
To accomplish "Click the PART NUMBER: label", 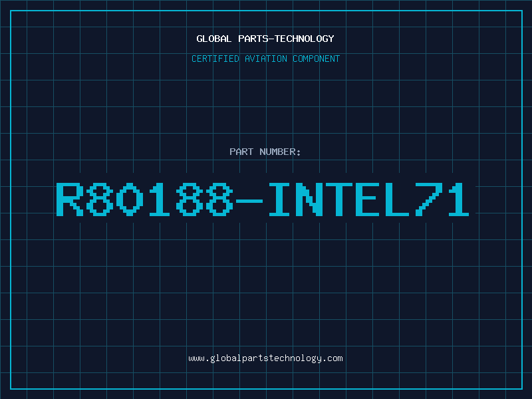I will pyautogui.click(x=265, y=152).
